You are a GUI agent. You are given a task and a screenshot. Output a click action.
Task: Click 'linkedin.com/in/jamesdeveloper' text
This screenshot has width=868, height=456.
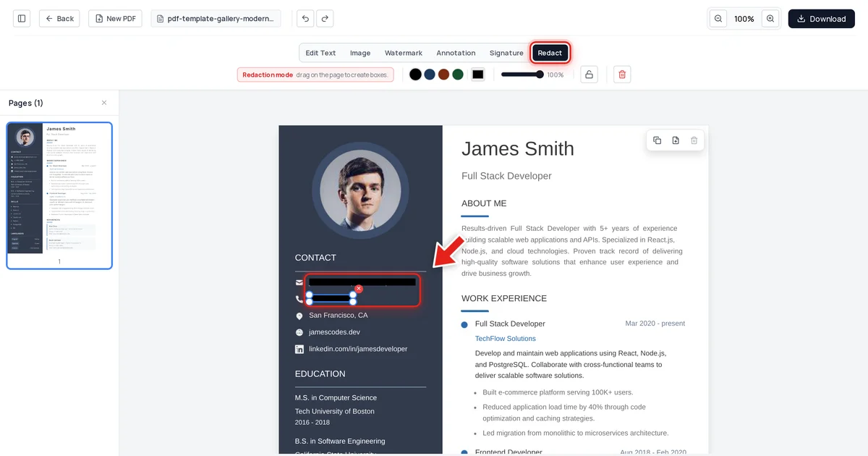[358, 349]
